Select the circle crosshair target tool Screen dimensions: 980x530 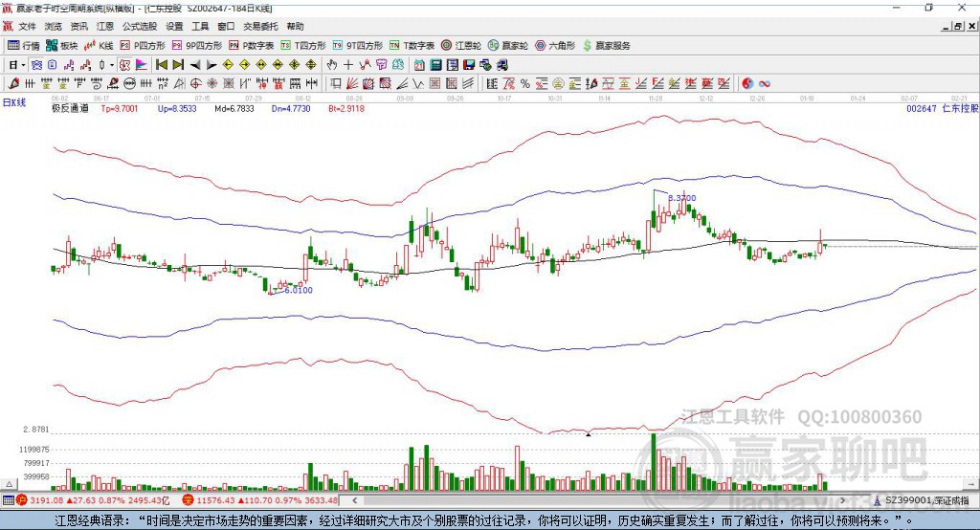[195, 83]
